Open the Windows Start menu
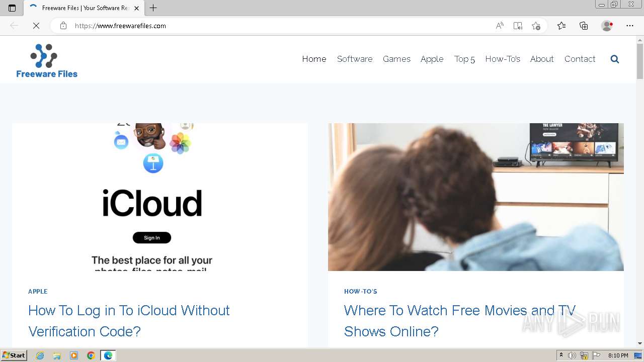This screenshot has width=644, height=362. point(14,355)
